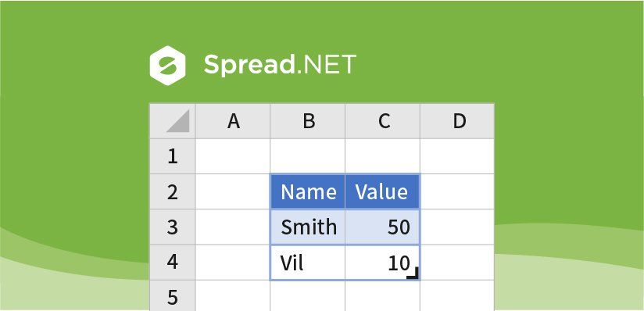This screenshot has width=644, height=311.
Task: Select row 1 header
Action: pyautogui.click(x=173, y=156)
